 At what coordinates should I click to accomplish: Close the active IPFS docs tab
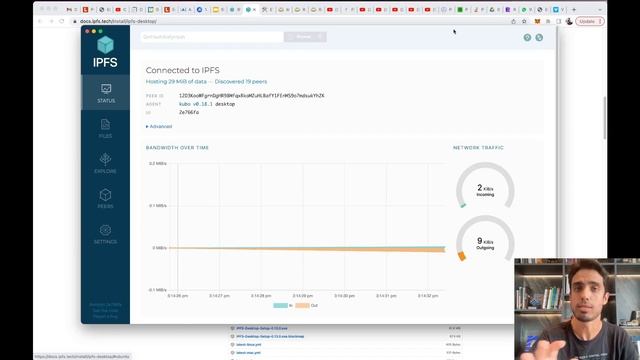(255, 9)
